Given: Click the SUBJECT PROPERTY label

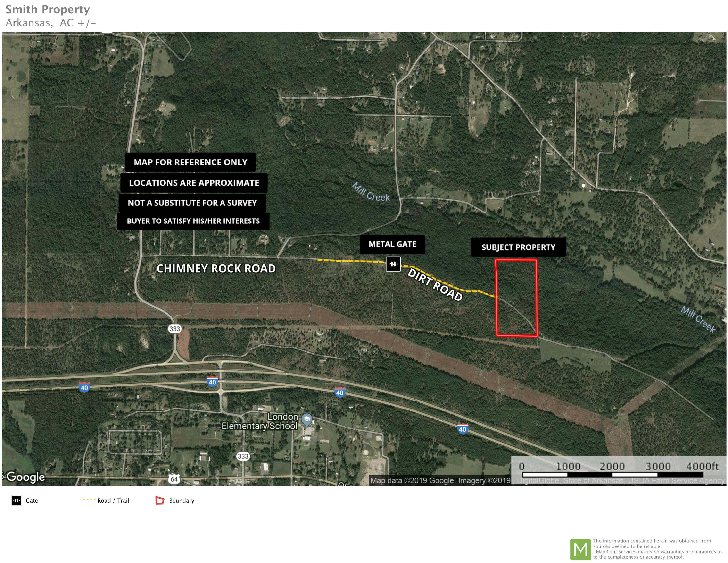Looking at the screenshot, I should click(x=518, y=247).
